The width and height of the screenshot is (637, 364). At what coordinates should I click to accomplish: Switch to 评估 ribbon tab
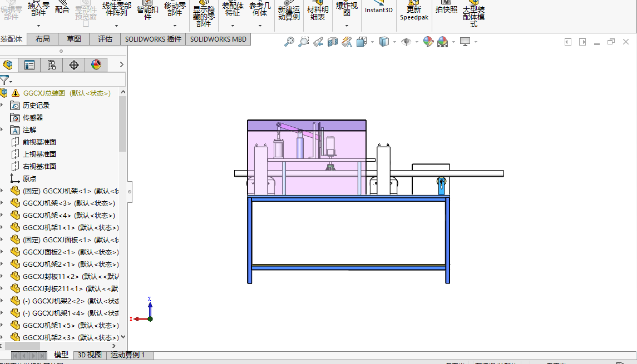[105, 39]
